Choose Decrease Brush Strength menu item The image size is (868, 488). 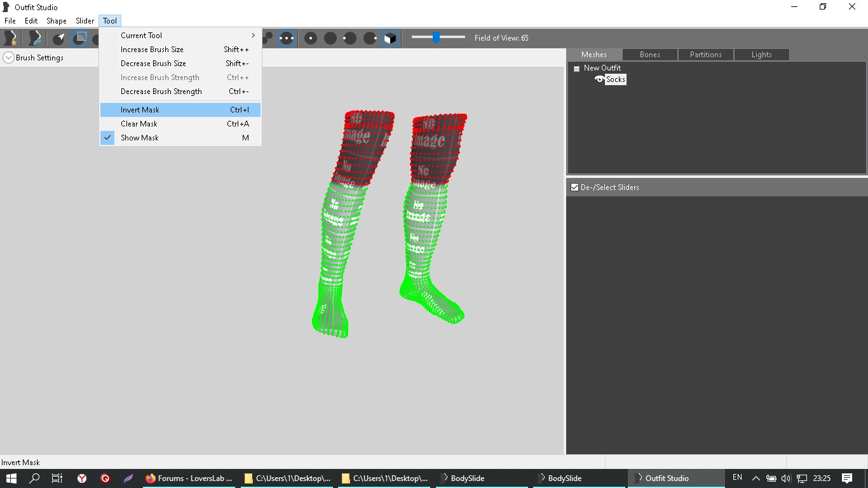pyautogui.click(x=180, y=91)
